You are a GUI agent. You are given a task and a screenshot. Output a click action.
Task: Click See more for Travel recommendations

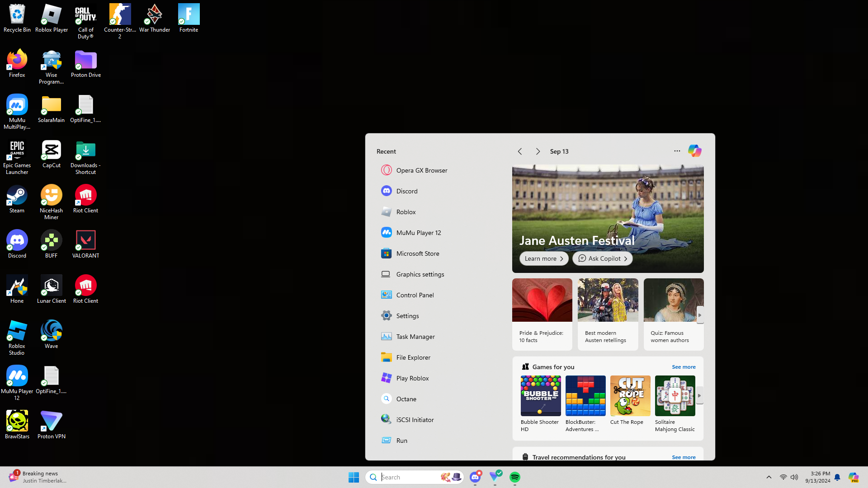point(684,457)
